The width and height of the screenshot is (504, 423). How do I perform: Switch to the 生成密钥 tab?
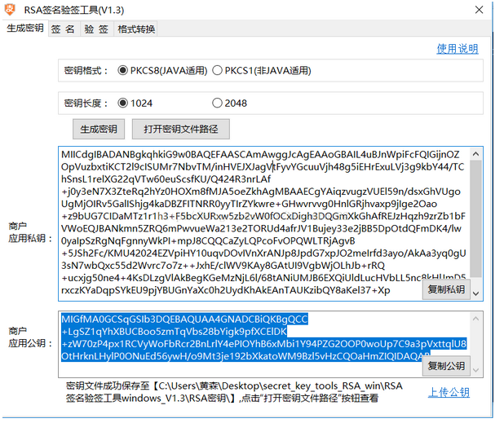click(24, 29)
